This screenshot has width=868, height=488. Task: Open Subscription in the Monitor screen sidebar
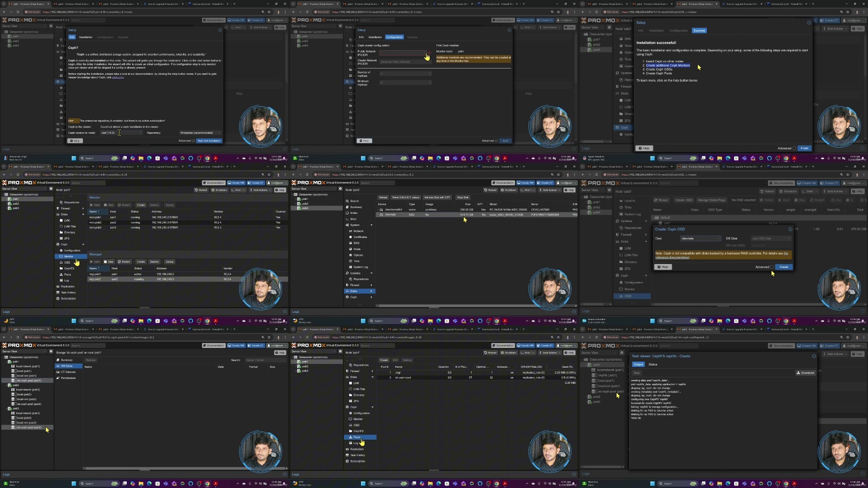coord(68,298)
